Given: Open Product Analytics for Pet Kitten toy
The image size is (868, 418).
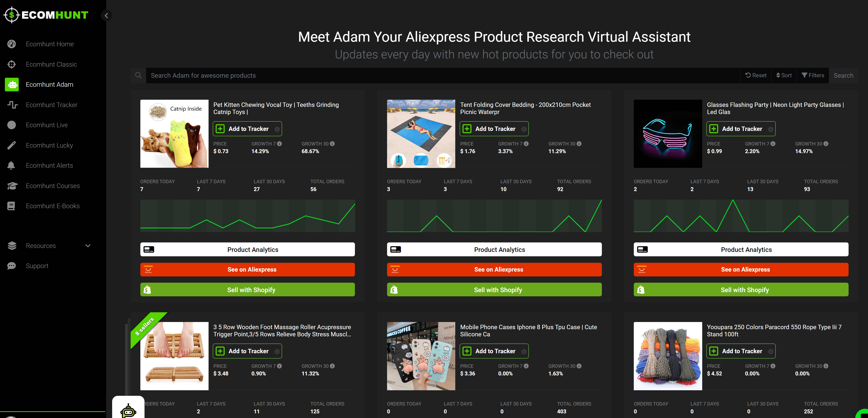Looking at the screenshot, I should click(x=248, y=249).
